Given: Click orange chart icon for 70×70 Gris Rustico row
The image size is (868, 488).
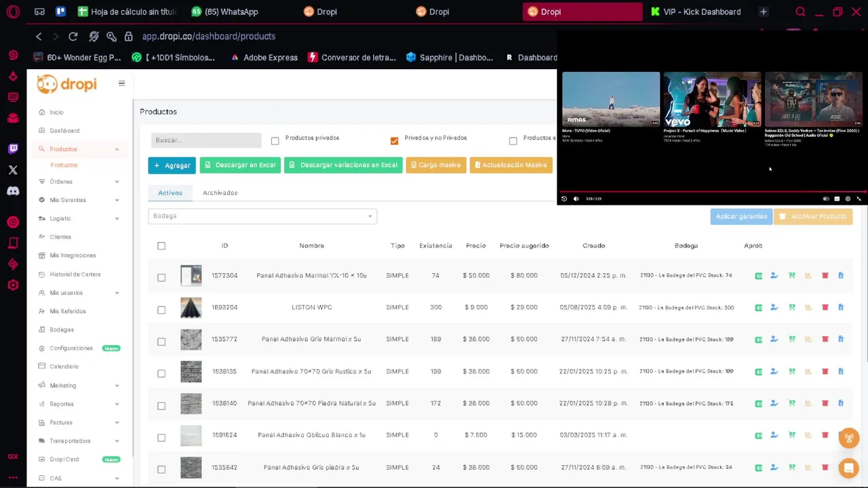Looking at the screenshot, I should point(808,371).
